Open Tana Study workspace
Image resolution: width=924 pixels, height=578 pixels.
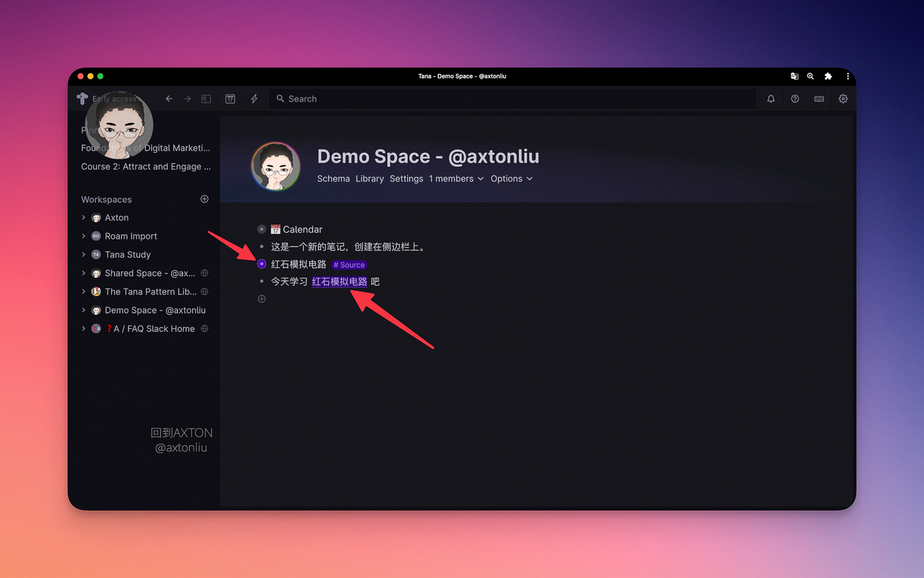tap(128, 254)
